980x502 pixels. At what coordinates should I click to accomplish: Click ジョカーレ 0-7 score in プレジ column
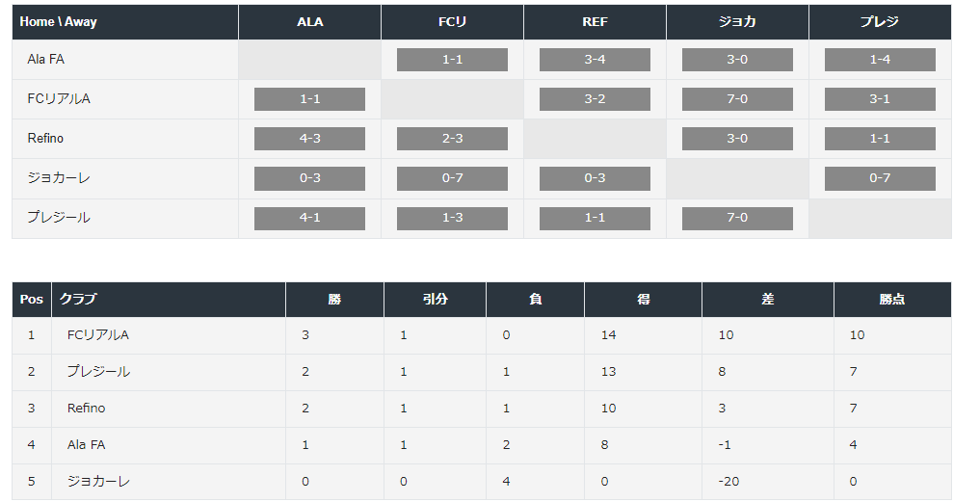(x=880, y=178)
